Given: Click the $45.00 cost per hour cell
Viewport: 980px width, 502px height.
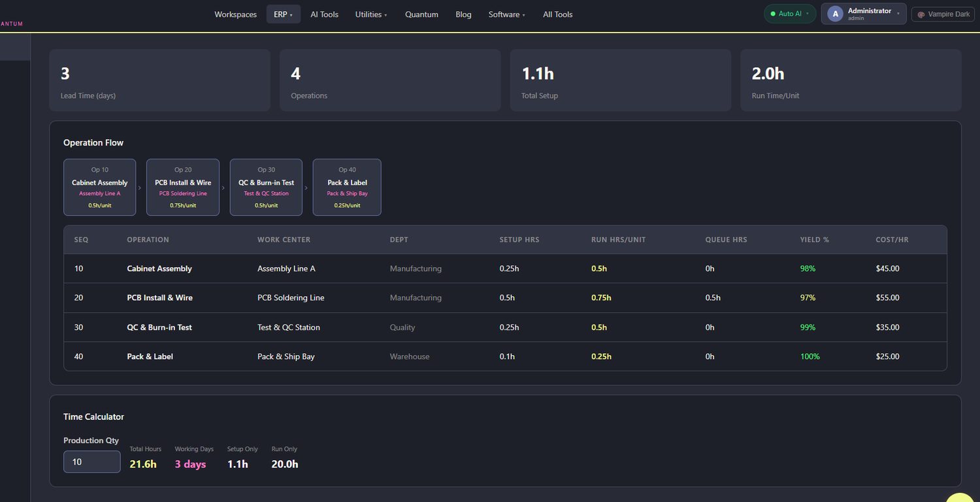Looking at the screenshot, I should (x=888, y=268).
